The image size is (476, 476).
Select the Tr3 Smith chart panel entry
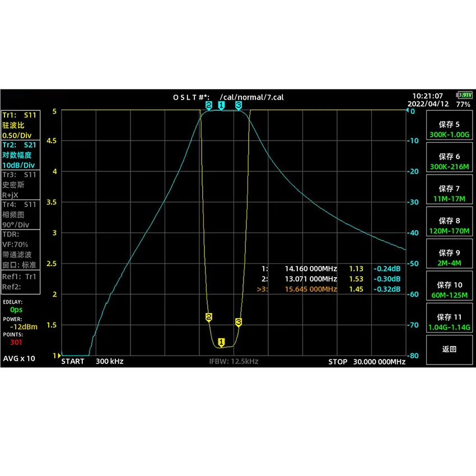18,185
